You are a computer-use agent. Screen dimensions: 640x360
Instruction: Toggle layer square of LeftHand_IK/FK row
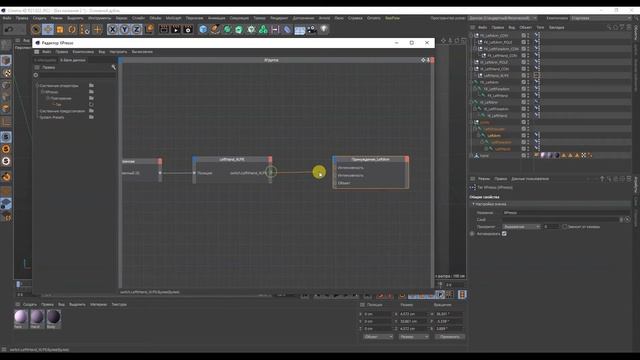(x=523, y=76)
